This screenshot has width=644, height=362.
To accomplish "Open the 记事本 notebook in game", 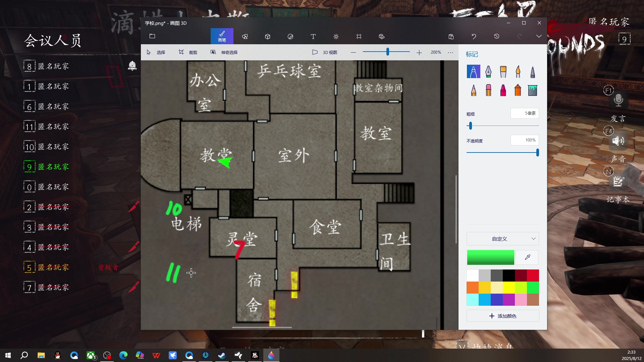I will tap(618, 181).
